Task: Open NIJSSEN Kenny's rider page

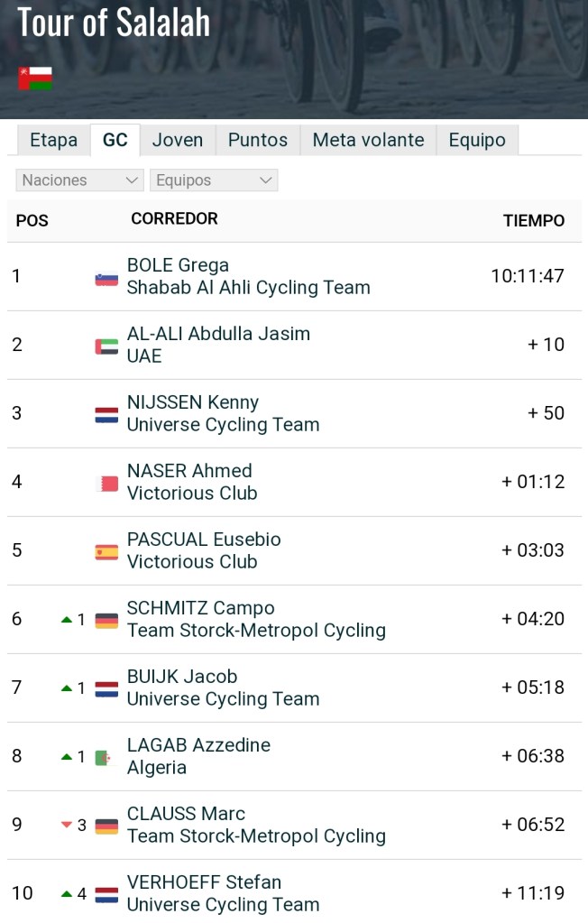Action: tap(193, 402)
